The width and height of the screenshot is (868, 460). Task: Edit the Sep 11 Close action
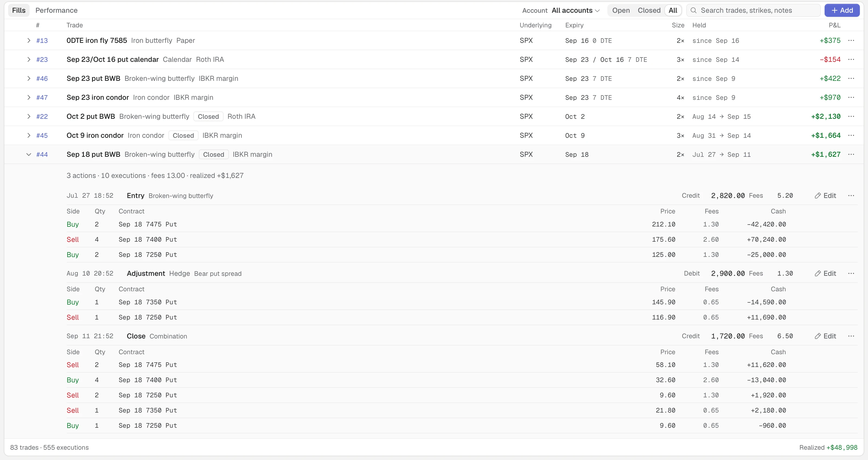[x=825, y=336]
